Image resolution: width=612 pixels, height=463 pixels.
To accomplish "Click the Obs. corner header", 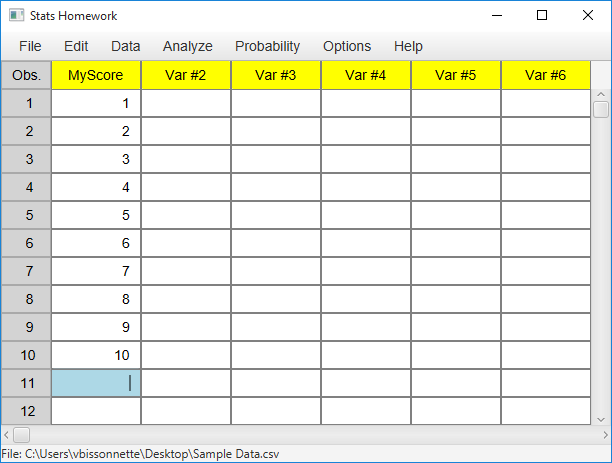I will pos(26,75).
